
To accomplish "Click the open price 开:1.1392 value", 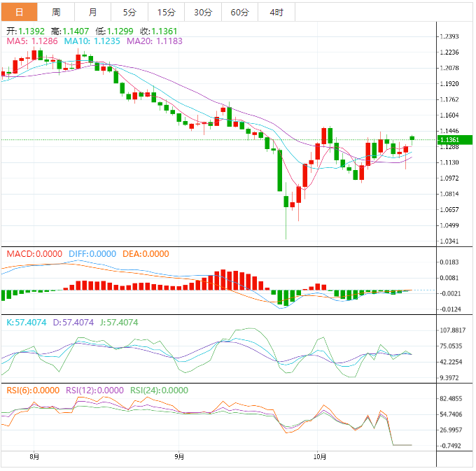I will 25,31.
